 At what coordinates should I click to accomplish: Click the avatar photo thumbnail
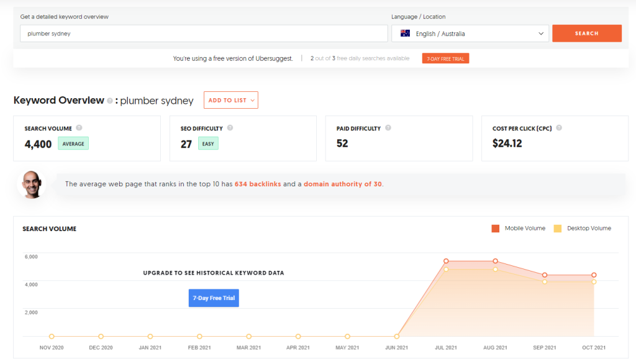32,184
